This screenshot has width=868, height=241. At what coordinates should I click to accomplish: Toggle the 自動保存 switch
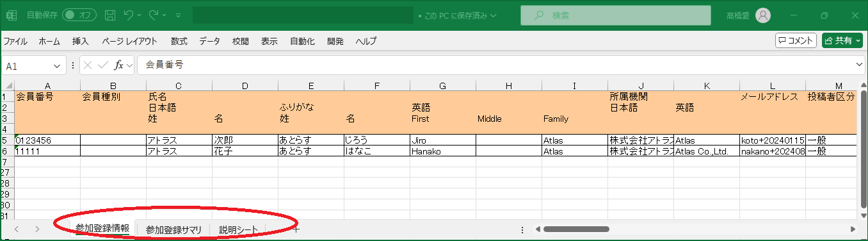coord(79,15)
